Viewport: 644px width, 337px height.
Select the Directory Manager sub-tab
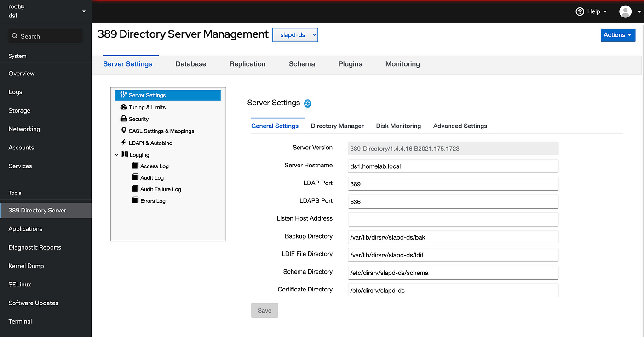tap(337, 126)
